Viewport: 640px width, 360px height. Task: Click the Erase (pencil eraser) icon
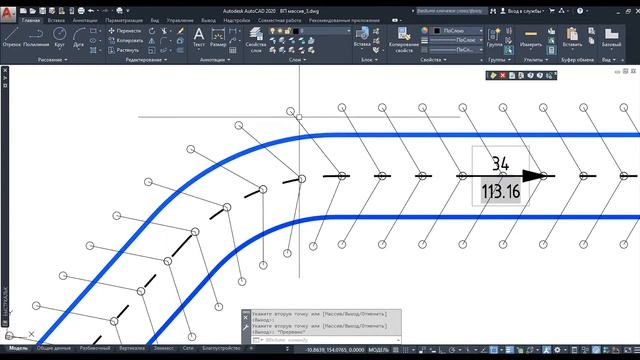point(180,31)
